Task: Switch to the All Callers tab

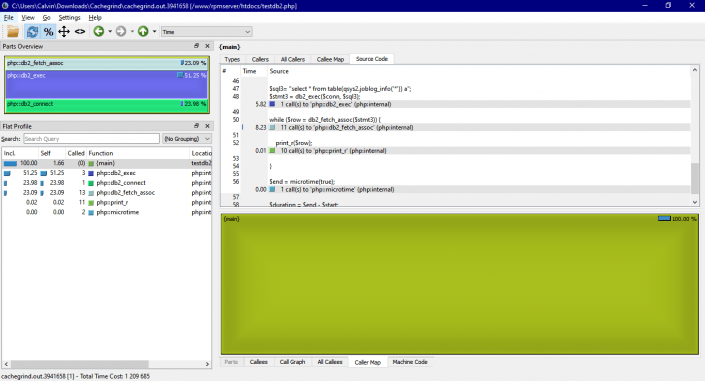Action: pyautogui.click(x=293, y=59)
